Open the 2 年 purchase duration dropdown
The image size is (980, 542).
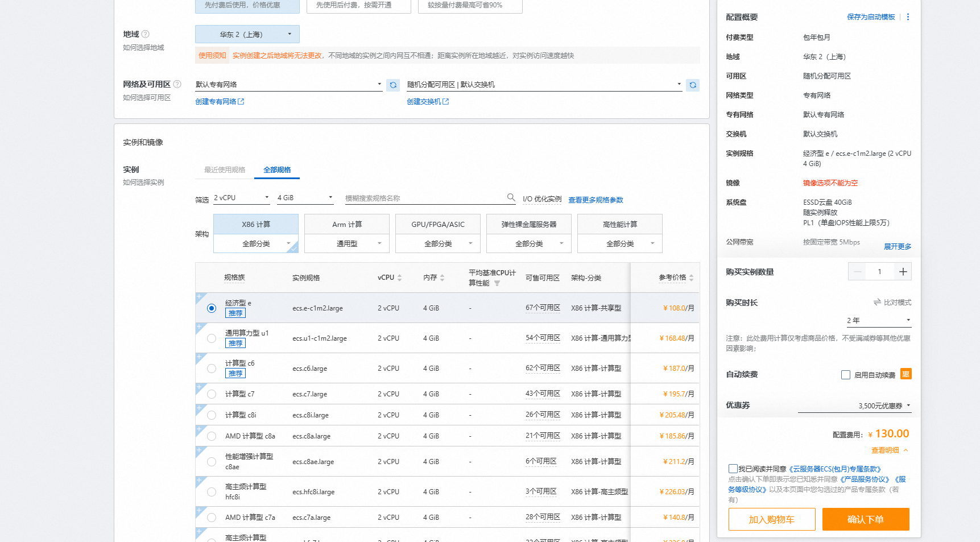pyautogui.click(x=879, y=321)
